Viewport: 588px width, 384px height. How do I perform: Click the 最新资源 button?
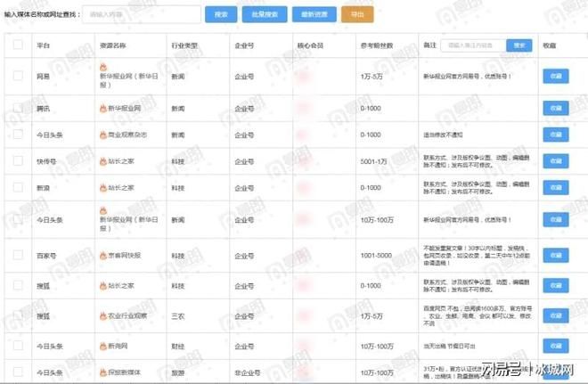point(314,14)
